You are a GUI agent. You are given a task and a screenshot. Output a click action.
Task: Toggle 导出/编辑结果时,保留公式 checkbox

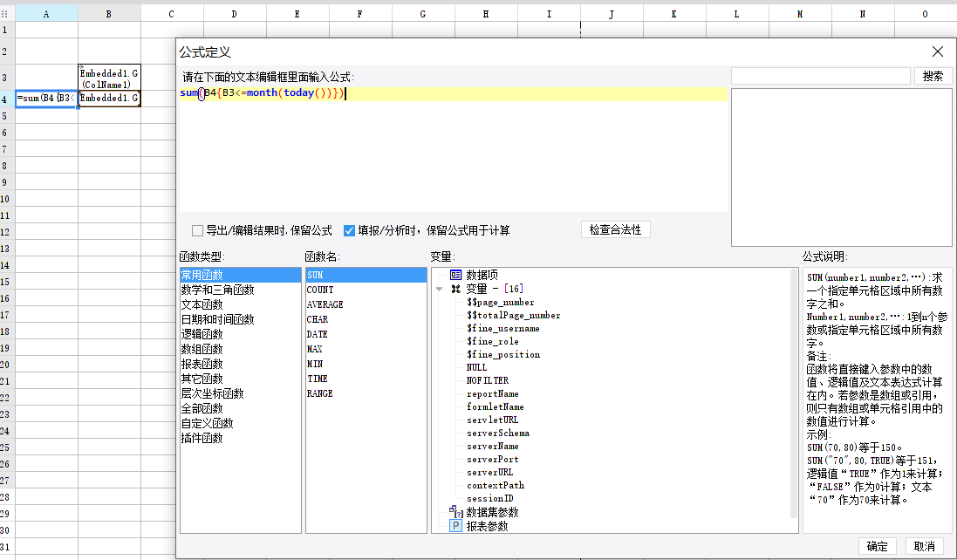tap(197, 231)
